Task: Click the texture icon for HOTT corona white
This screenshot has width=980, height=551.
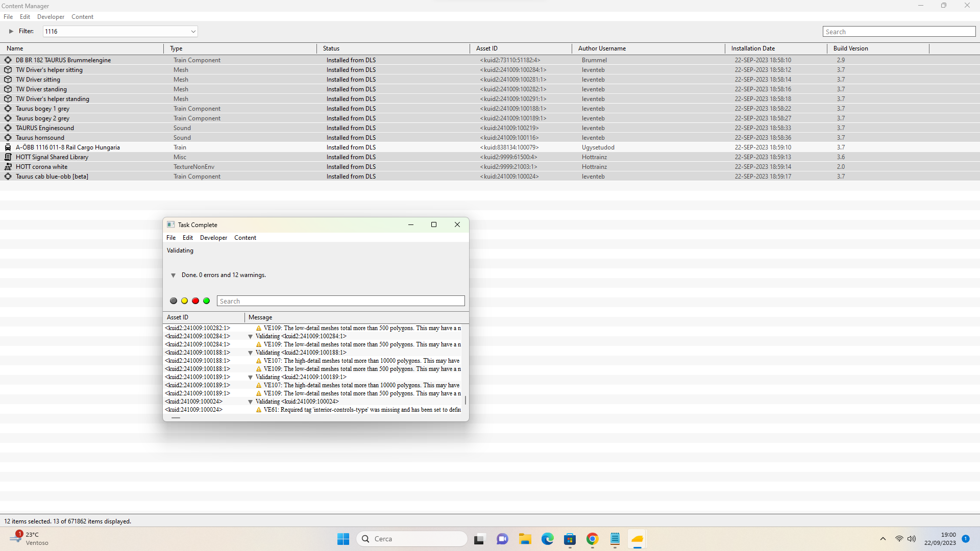Action: tap(8, 167)
